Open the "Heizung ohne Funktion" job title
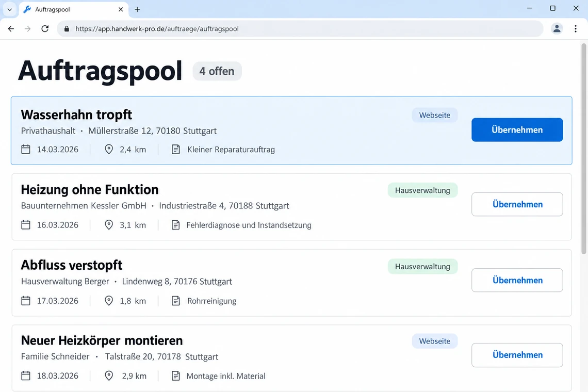The width and height of the screenshot is (588, 392). [90, 189]
